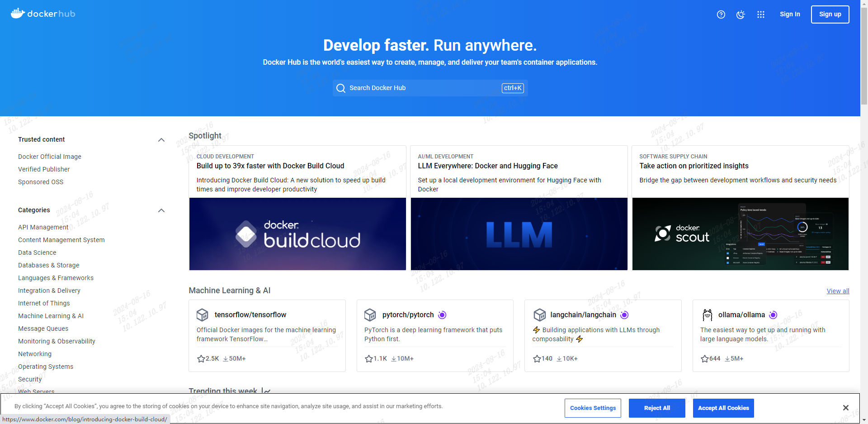This screenshot has height=424, width=868.
Task: Select the Content Management System category
Action: point(61,240)
